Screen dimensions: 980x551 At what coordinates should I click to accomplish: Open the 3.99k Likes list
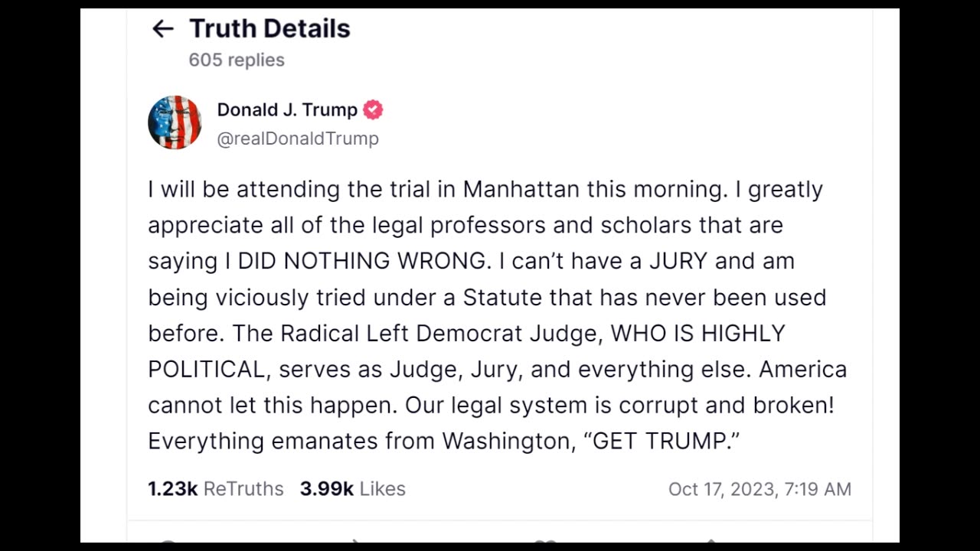click(x=352, y=489)
